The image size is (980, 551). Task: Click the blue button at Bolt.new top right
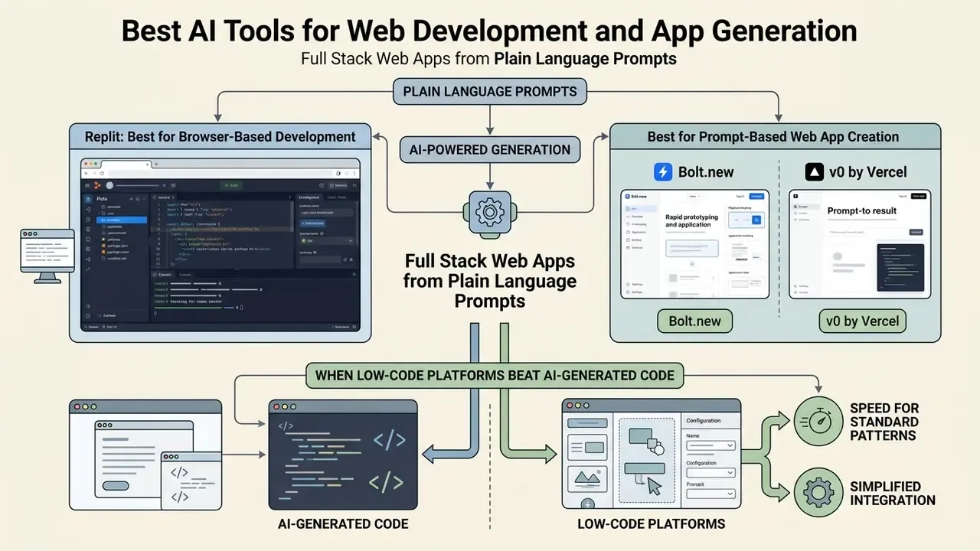pyautogui.click(x=756, y=196)
